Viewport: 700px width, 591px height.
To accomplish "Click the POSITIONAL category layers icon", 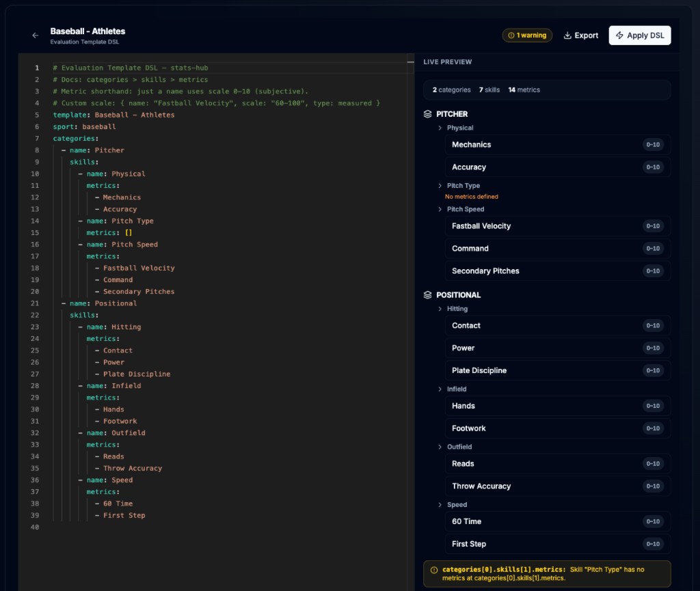I will point(428,295).
